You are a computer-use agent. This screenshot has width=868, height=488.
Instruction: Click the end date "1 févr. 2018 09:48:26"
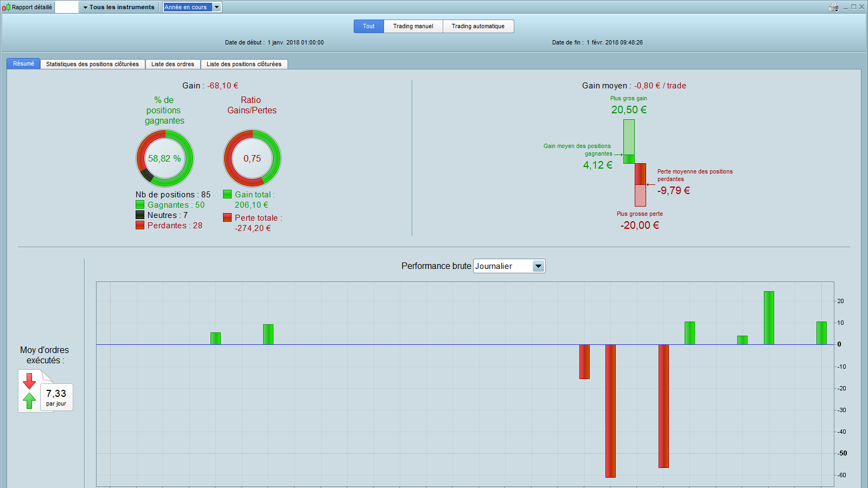click(x=615, y=42)
